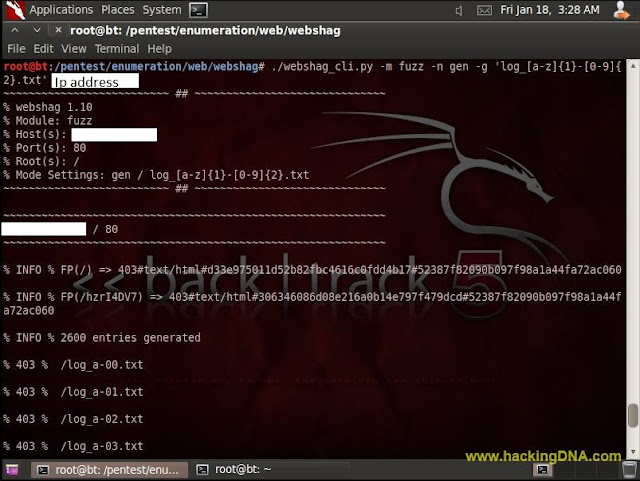Open the mail envelope indicator
The height and width of the screenshot is (481, 640).
484,10
